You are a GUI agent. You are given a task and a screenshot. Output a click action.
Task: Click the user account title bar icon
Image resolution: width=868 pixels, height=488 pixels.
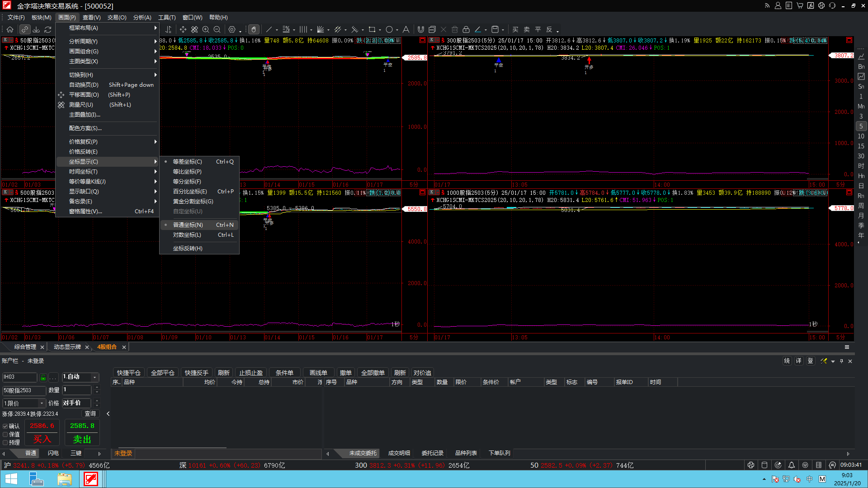pos(778,6)
